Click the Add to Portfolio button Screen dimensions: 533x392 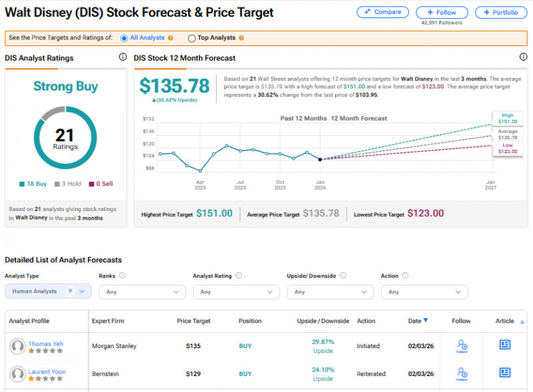tap(500, 12)
